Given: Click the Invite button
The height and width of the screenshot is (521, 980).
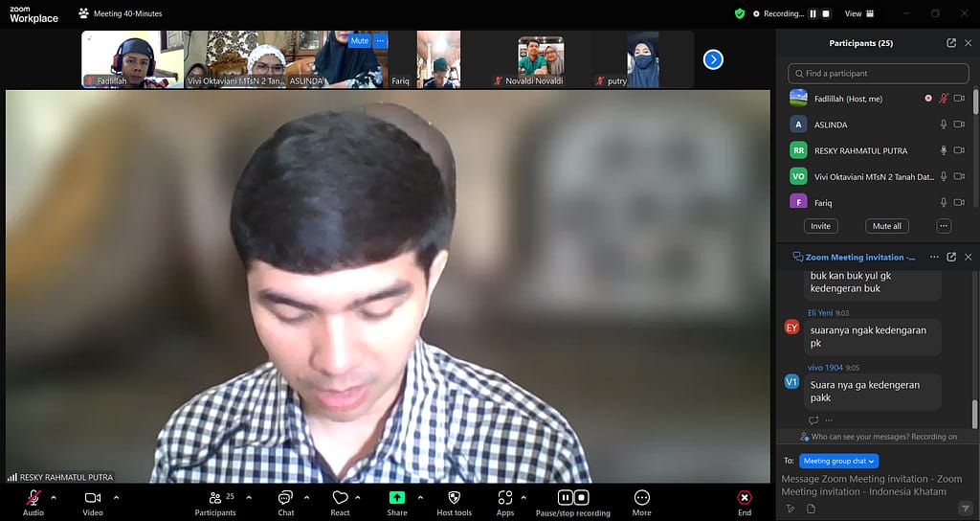Looking at the screenshot, I should click(820, 226).
